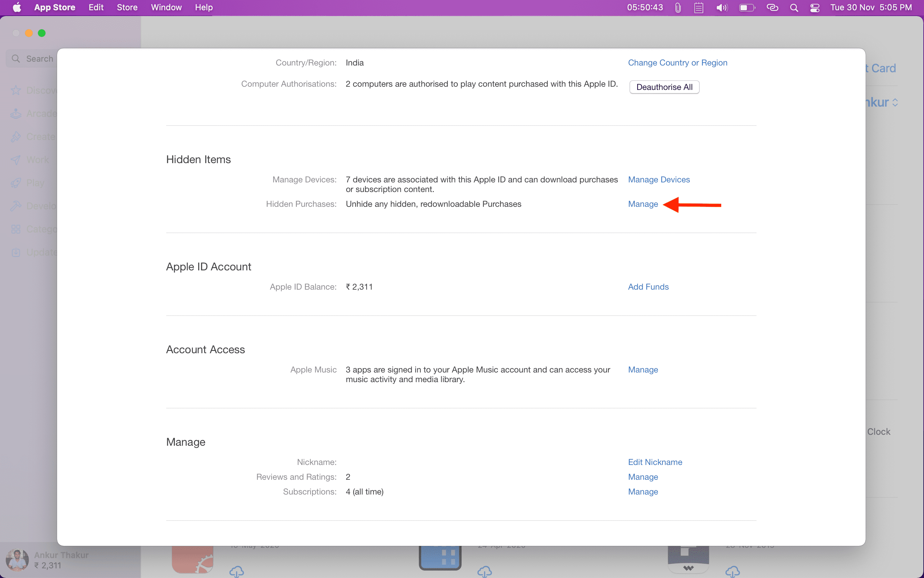Viewport: 924px width, 578px height.
Task: Click the red gear app icon
Action: click(193, 559)
